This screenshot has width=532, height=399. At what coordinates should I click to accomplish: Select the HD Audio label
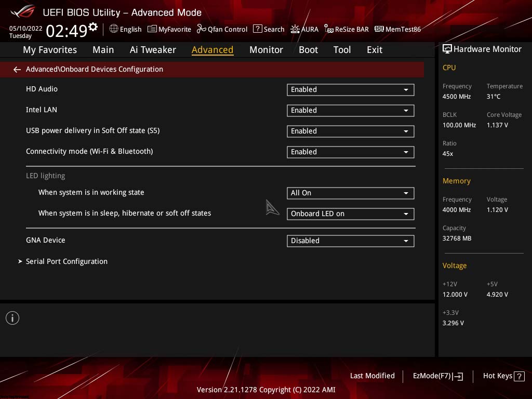[42, 89]
